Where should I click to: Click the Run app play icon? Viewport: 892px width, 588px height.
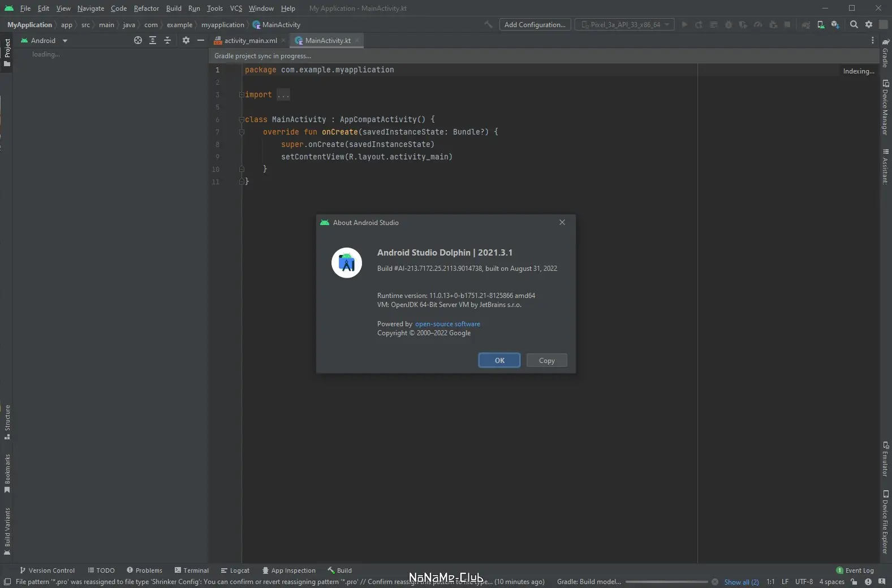pyautogui.click(x=684, y=24)
